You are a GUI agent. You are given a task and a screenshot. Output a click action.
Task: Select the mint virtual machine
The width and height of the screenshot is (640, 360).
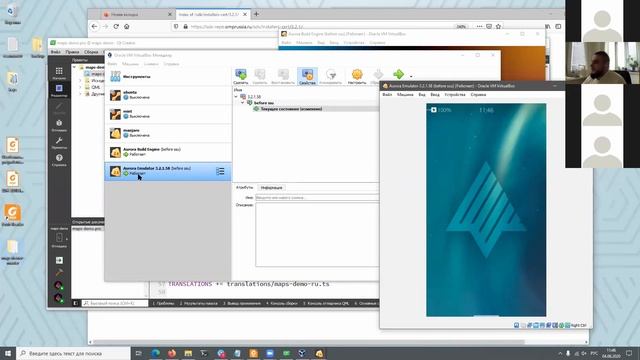tap(168, 114)
